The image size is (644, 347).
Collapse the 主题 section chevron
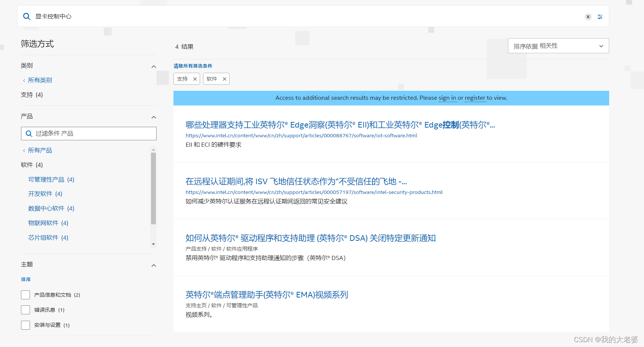coord(154,265)
